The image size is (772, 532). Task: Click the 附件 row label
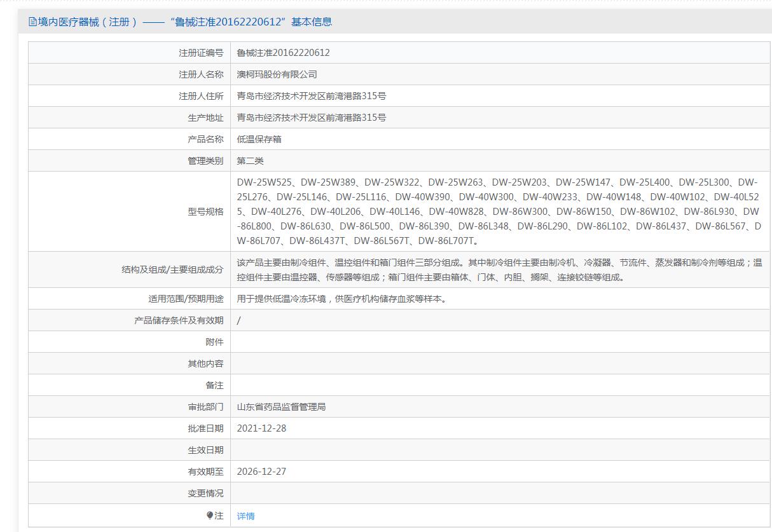click(214, 342)
